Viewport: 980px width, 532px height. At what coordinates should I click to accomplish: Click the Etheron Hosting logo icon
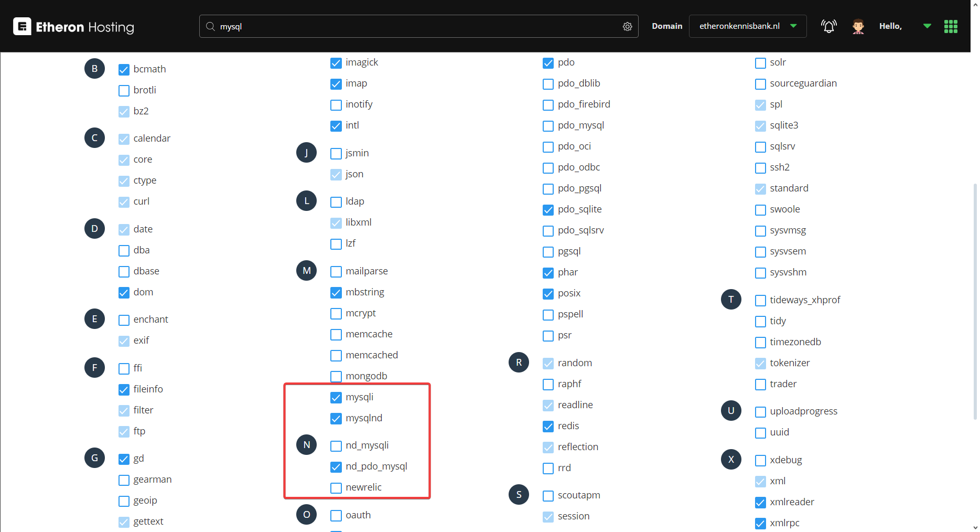(22, 26)
